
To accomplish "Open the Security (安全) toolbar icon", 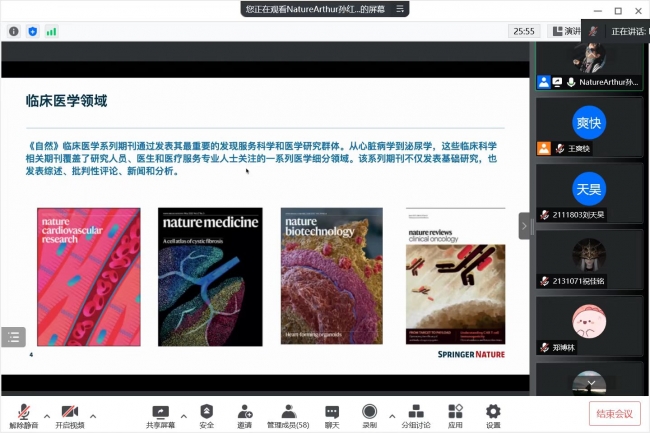I will [x=207, y=416].
